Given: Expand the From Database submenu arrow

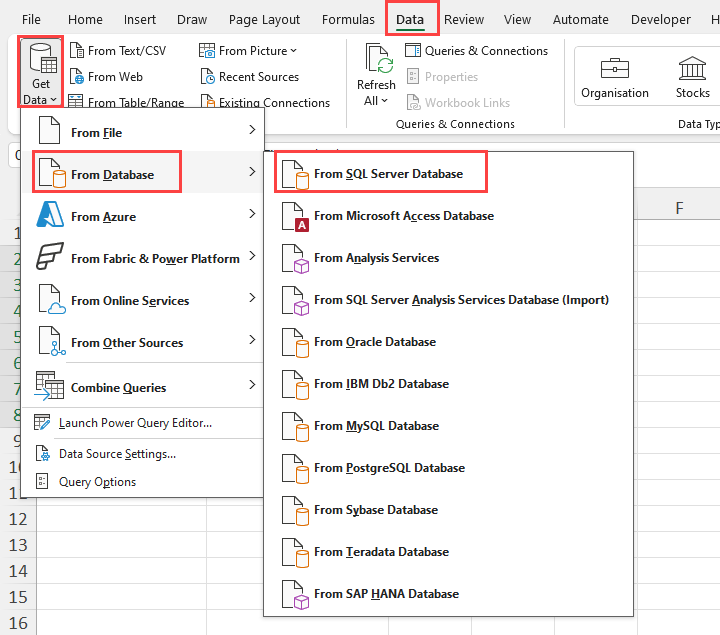Looking at the screenshot, I should (x=252, y=172).
